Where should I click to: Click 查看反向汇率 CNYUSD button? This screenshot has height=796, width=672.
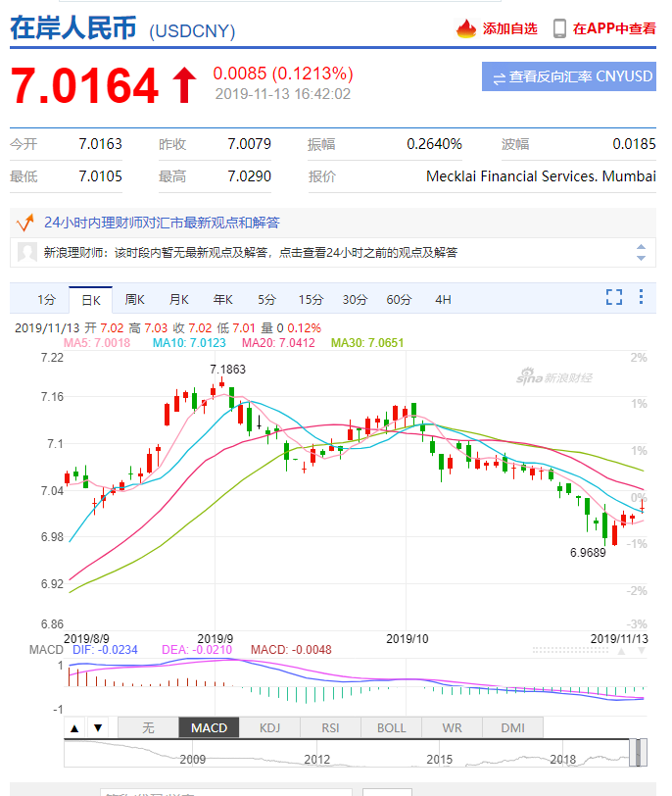point(569,76)
